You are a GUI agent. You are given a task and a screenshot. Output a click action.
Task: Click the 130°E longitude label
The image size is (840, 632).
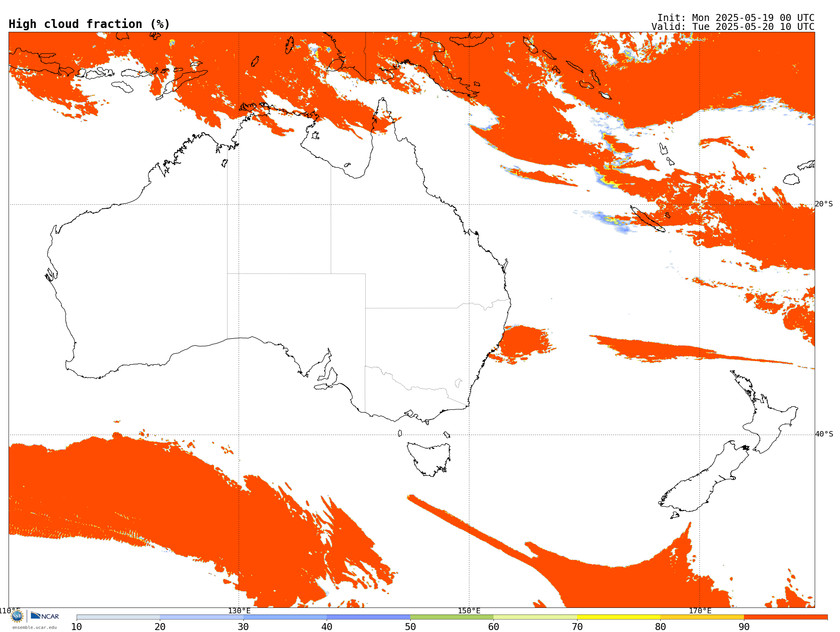239,611
